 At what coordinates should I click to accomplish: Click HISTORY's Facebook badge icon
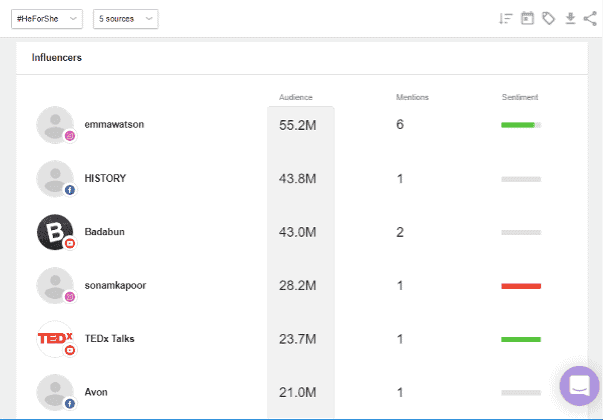[70, 189]
